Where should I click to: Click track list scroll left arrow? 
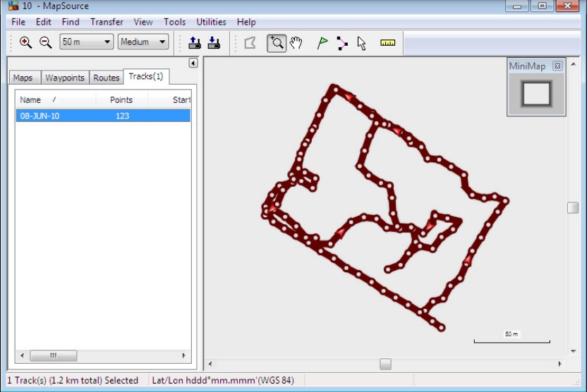click(22, 355)
